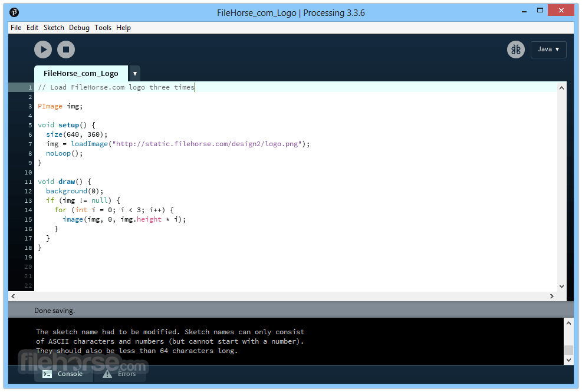Open the Edit menu
The image size is (582, 392).
click(32, 28)
